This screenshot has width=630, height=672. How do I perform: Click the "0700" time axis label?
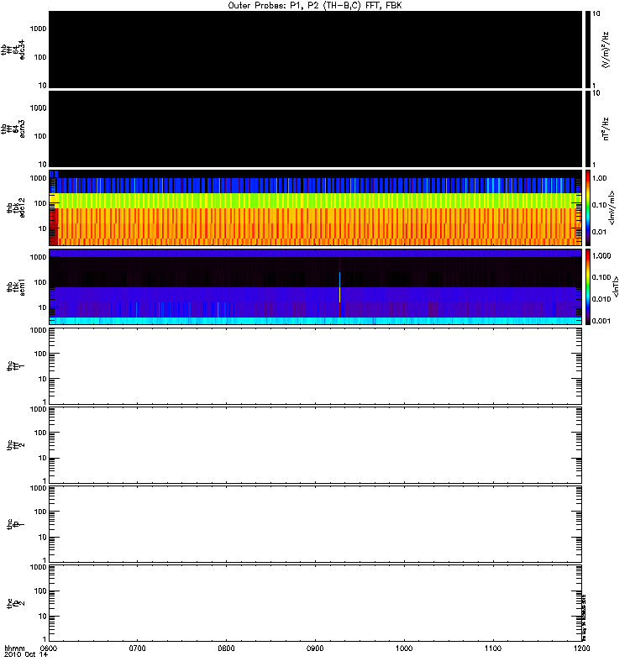[137, 648]
